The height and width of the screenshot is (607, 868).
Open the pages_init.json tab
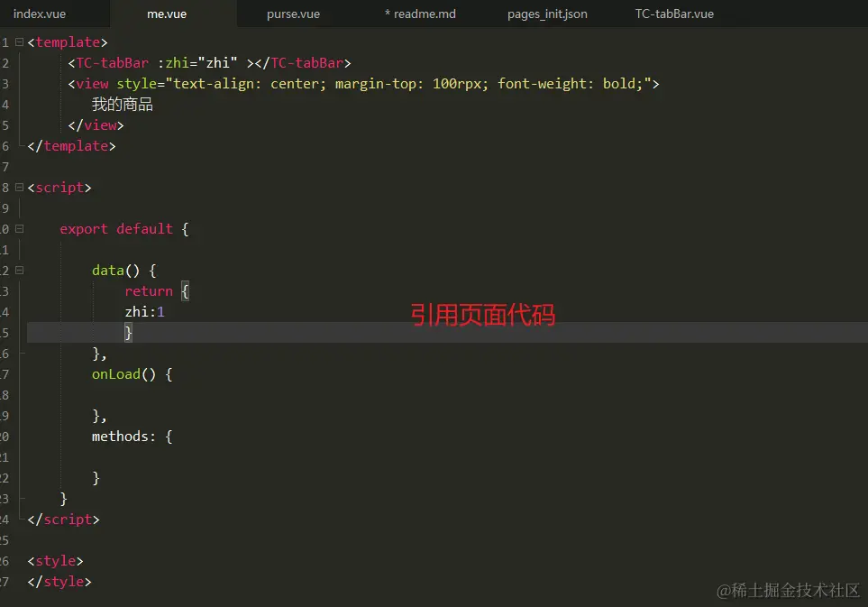(x=547, y=14)
